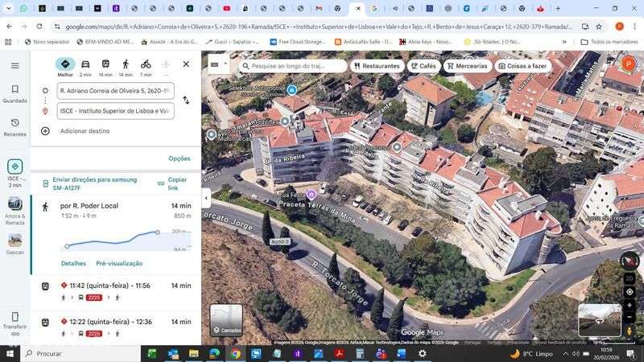Image resolution: width=644 pixels, height=362 pixels.
Task: Toggle the 2D view button on the map
Action: point(630,278)
